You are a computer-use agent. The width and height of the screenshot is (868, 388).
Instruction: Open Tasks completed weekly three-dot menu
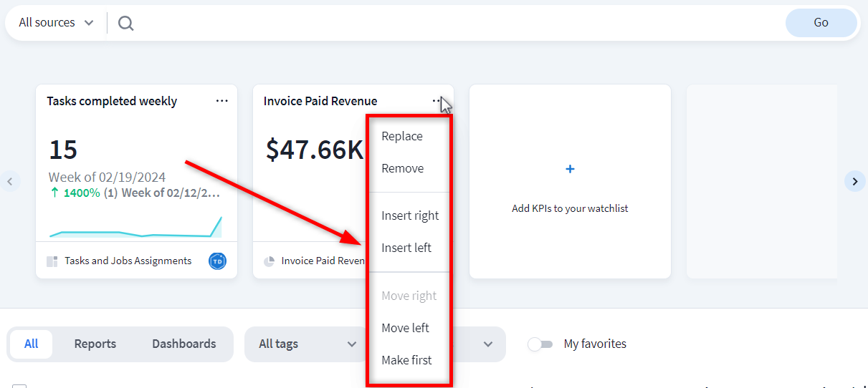221,101
